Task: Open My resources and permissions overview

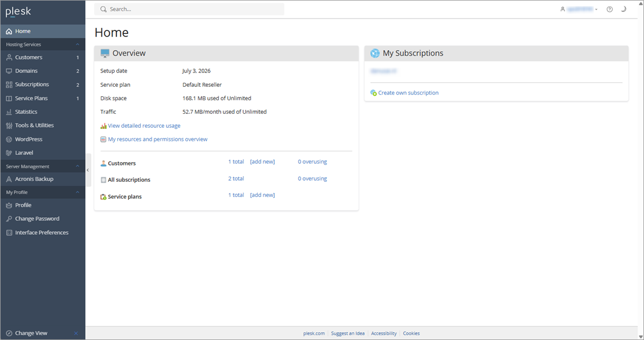Action: (x=158, y=139)
